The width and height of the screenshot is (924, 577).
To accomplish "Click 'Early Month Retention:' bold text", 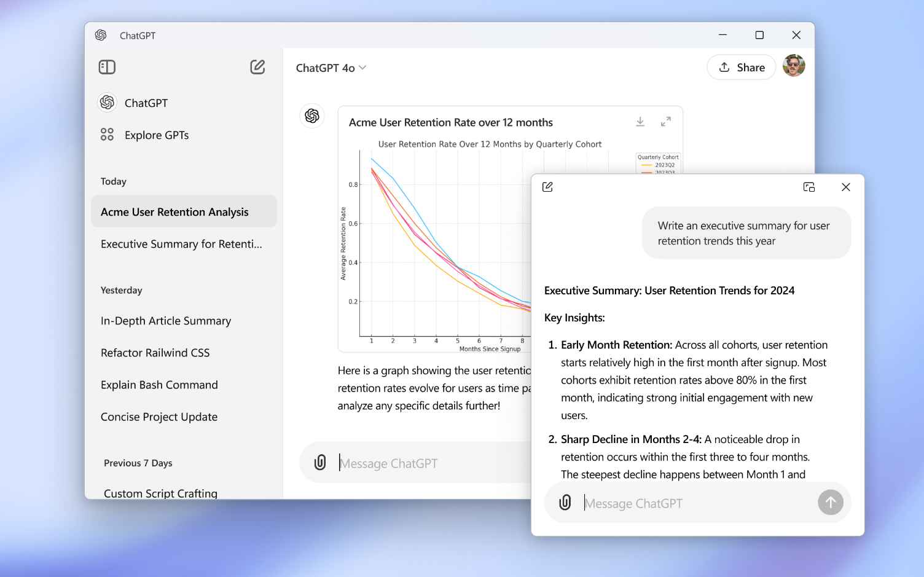I will pyautogui.click(x=617, y=345).
